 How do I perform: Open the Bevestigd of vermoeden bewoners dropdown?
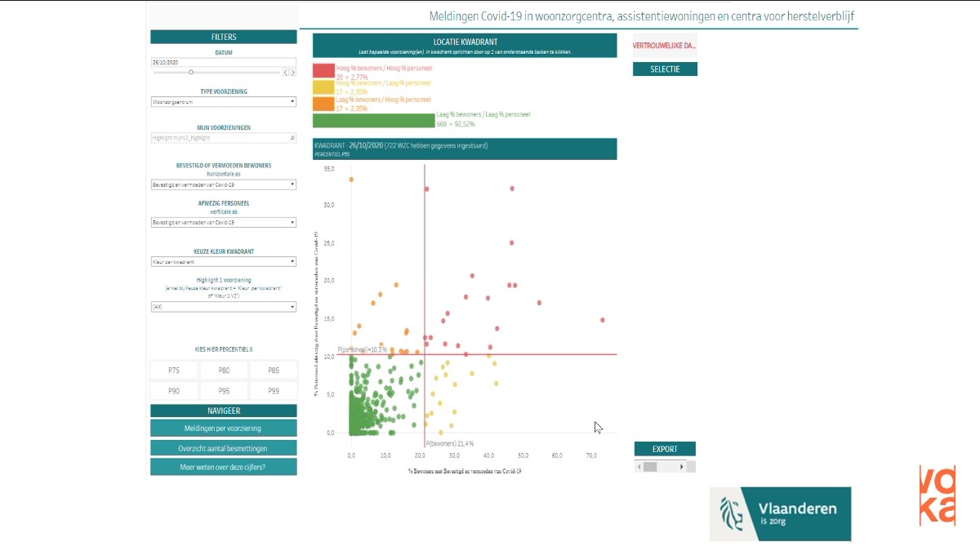click(223, 184)
